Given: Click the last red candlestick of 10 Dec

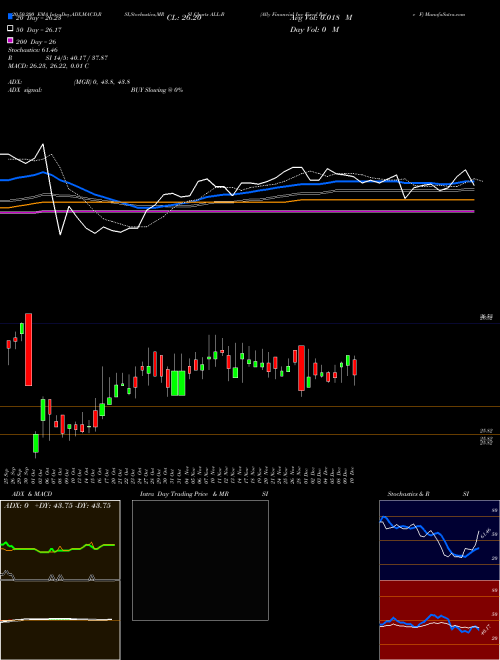Looking at the screenshot, I should click(355, 367).
